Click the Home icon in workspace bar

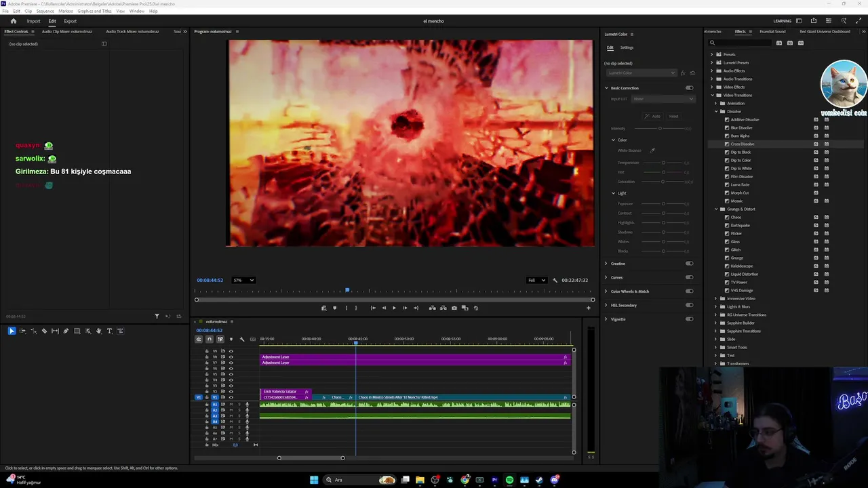coord(13,21)
